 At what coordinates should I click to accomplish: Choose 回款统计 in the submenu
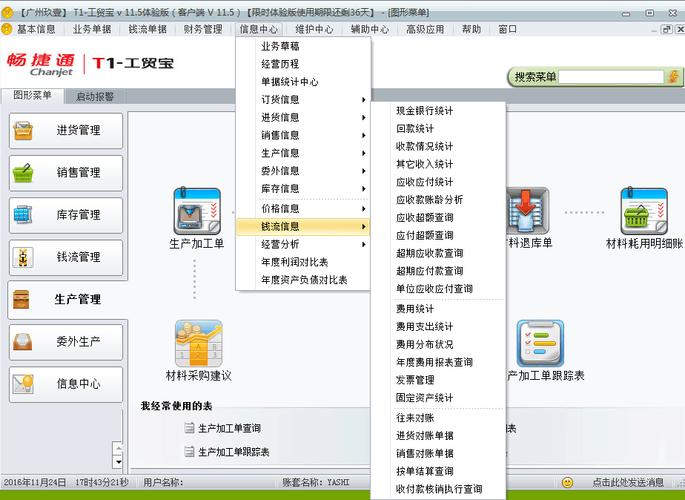[438, 129]
